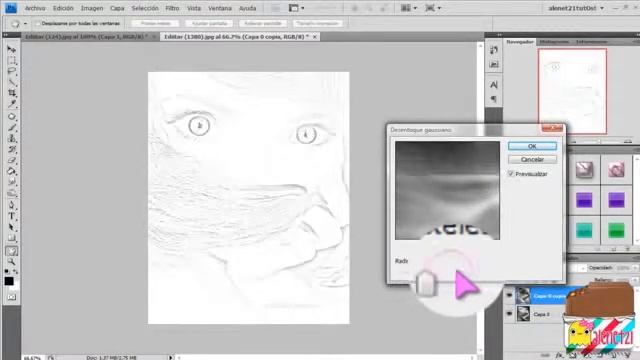Click the foreground color swatch
640x360 pixels.
click(9, 281)
